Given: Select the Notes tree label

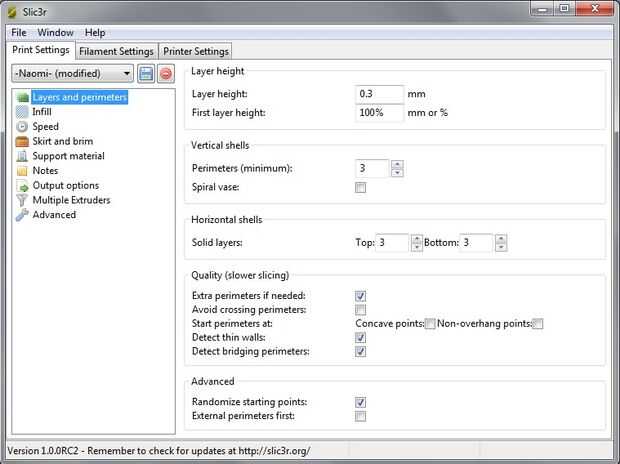Looking at the screenshot, I should (x=45, y=171).
